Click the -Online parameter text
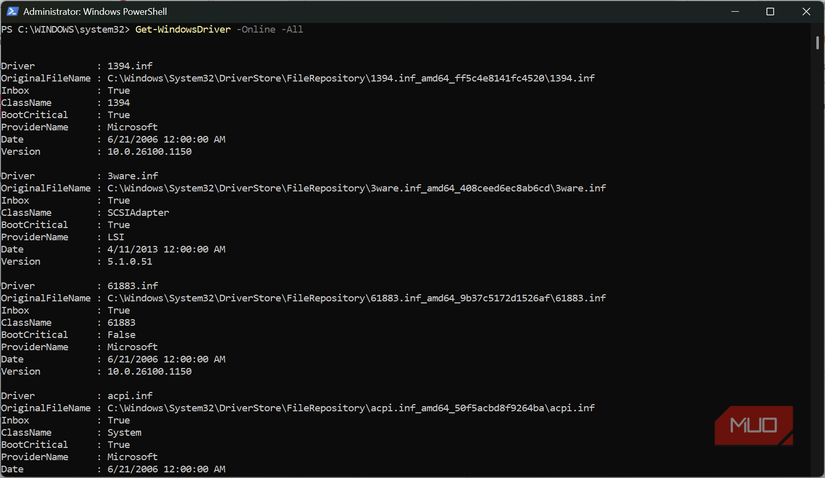825x478 pixels. click(x=256, y=29)
